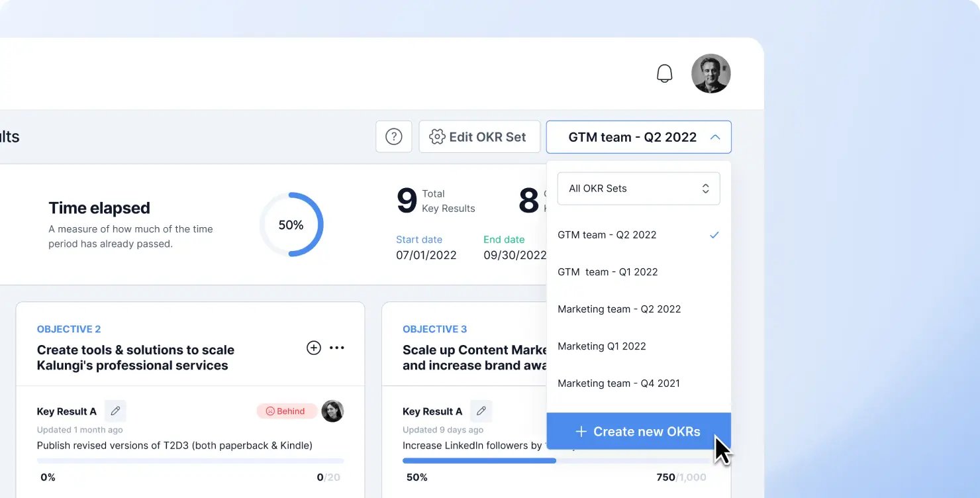Viewport: 980px width, 498px height.
Task: Click the team member avatar beside Behind badge
Action: [x=333, y=411]
